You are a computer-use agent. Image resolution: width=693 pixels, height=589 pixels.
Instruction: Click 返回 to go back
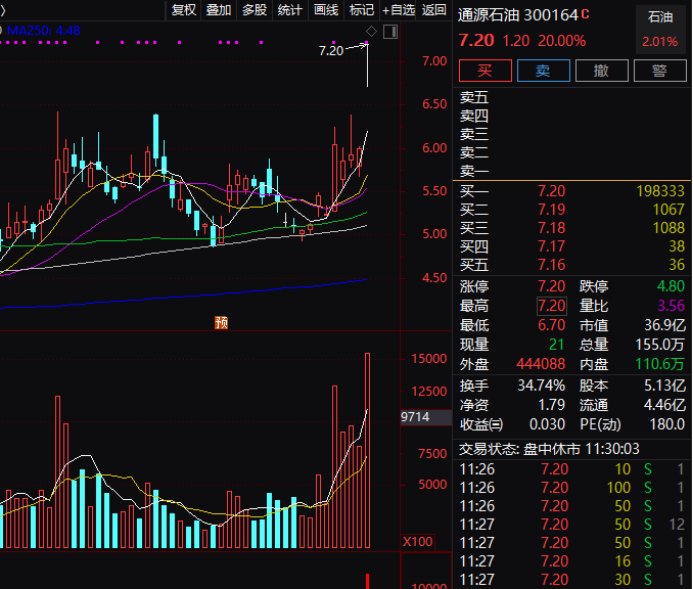(434, 10)
